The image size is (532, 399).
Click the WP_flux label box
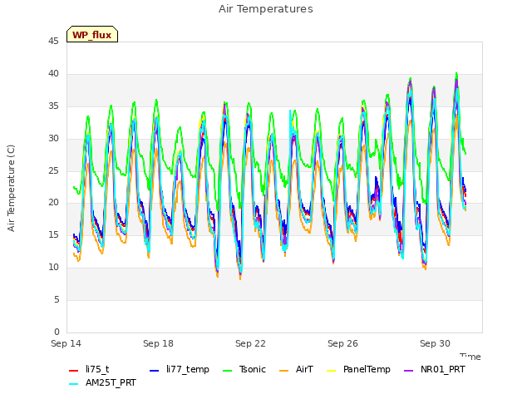click(92, 34)
